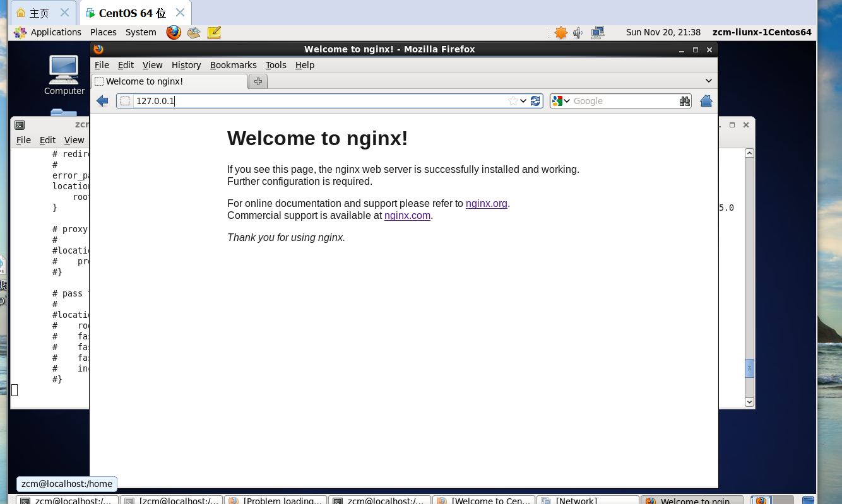Click the terminal scrollbar up arrow
Viewport: 842px width, 504px height.
tap(749, 153)
